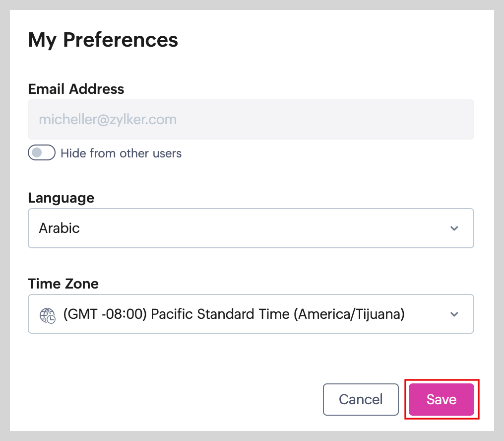The width and height of the screenshot is (504, 441).
Task: Click the globe clock icon in Time Zone
Action: pos(48,315)
